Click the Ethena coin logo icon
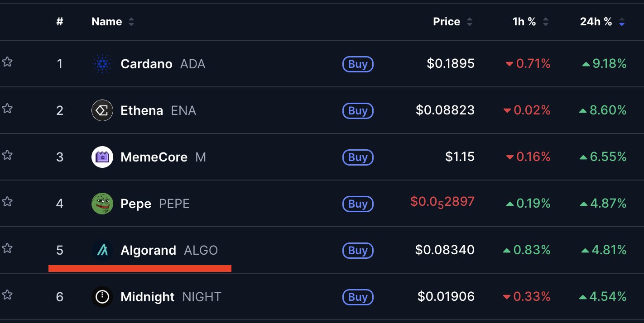Screen dimensions: 644x323 pyautogui.click(x=102, y=110)
